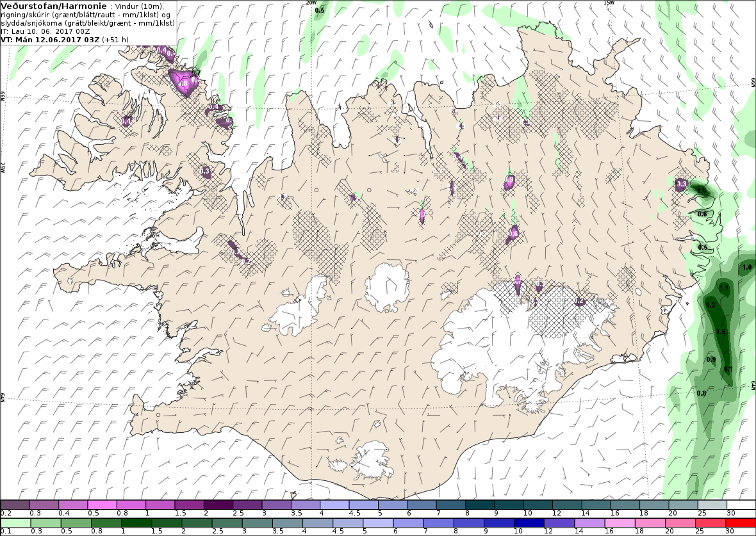This screenshot has width=756, height=536.
Task: Click the 'VT: Mán 12.06.2017 03Z' valid-time text
Action: click(x=50, y=40)
